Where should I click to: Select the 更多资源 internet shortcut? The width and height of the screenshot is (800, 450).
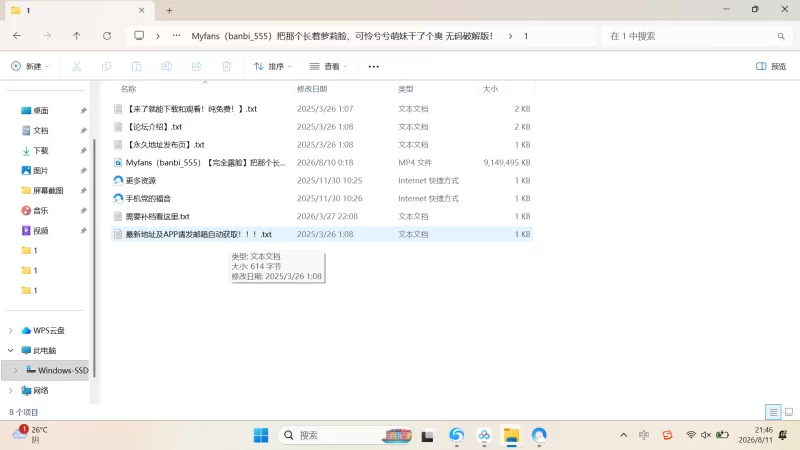322,180
